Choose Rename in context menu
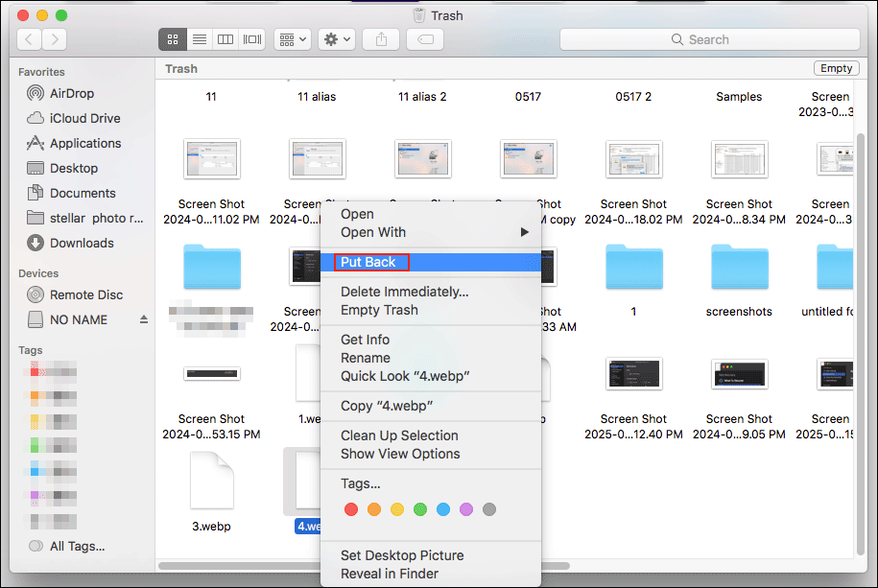 (x=431, y=358)
